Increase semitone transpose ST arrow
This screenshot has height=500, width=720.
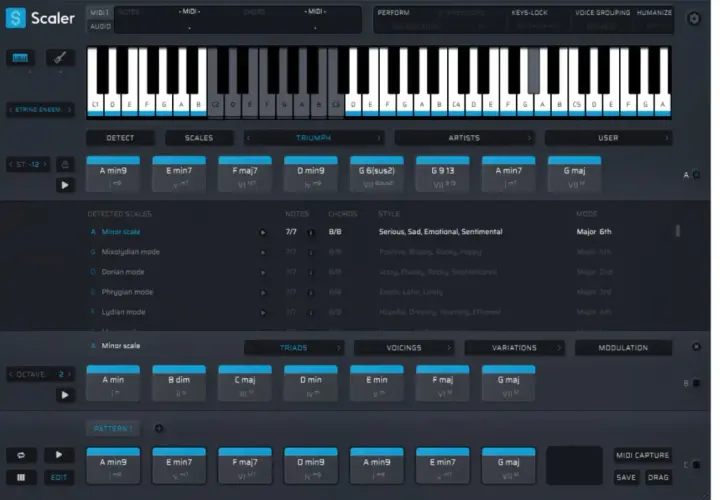pos(45,164)
